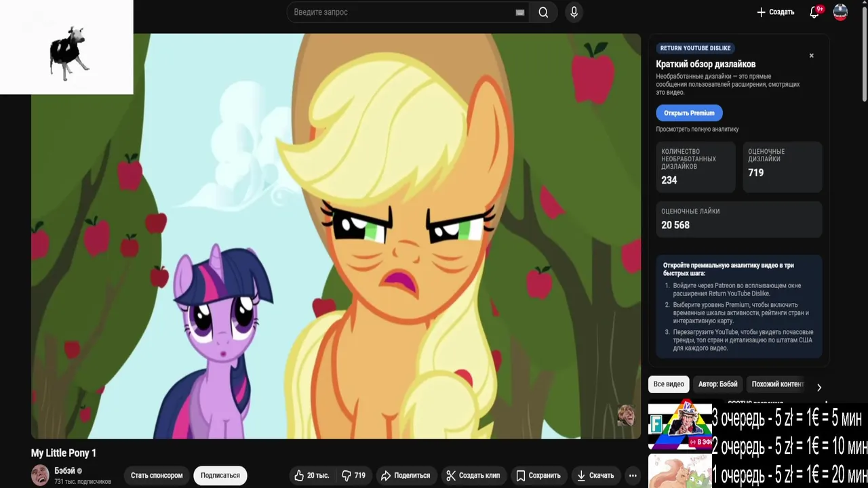The image size is (868, 488).
Task: Open the three-dot more actions menu
Action: point(633,476)
